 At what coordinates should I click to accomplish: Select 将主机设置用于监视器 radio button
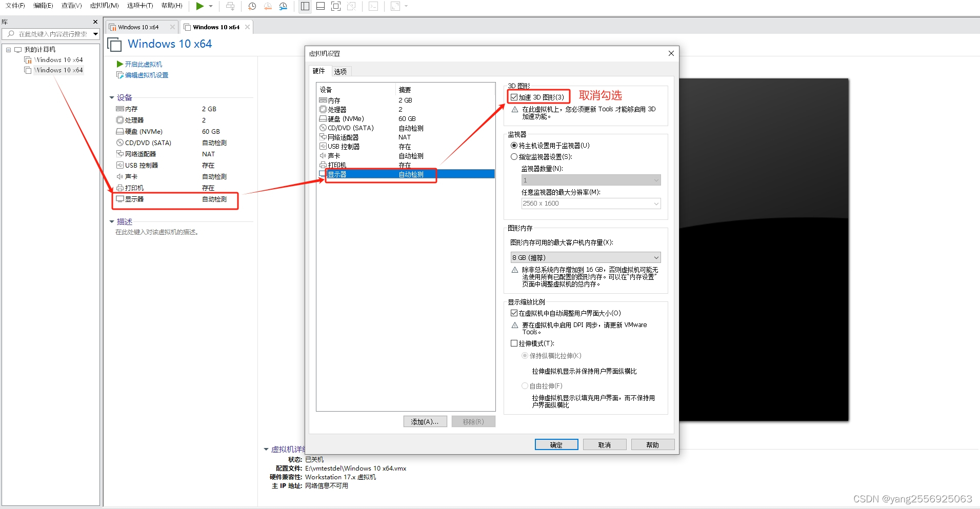(514, 146)
